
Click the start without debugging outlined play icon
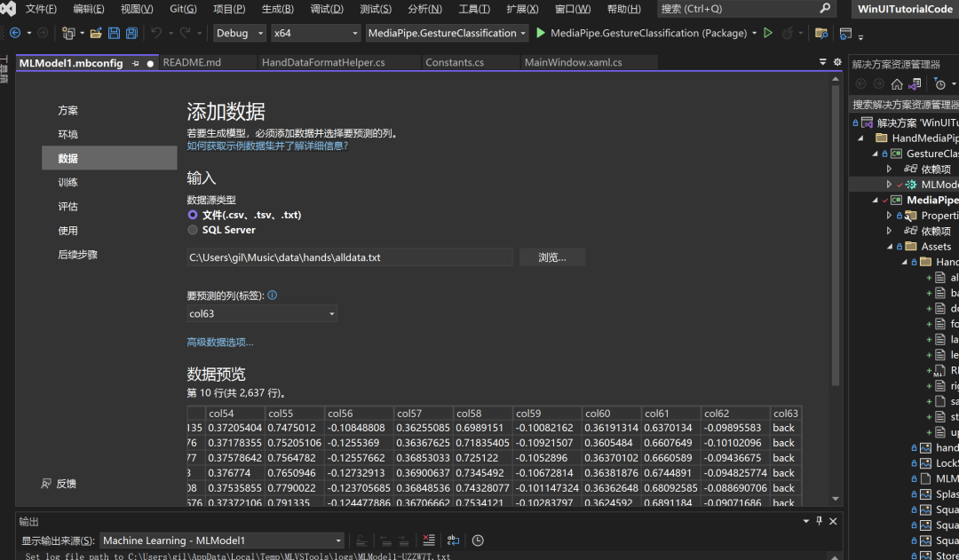point(768,33)
